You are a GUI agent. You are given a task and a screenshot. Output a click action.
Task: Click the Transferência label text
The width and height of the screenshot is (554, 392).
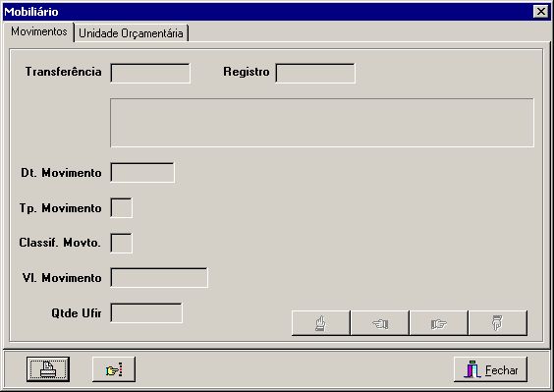tap(63, 72)
